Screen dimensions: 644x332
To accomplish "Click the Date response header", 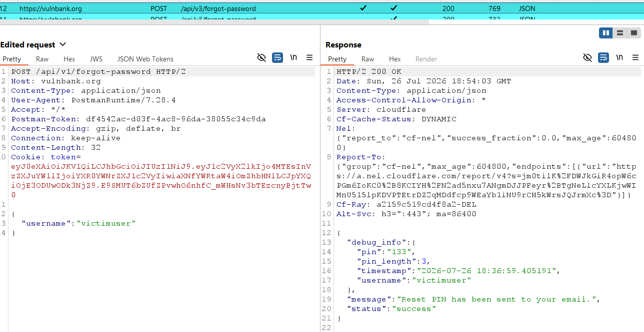I will pos(424,81).
